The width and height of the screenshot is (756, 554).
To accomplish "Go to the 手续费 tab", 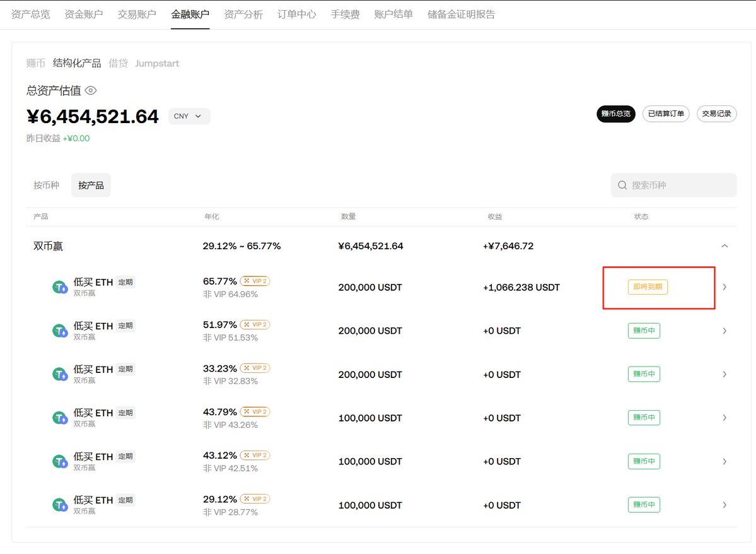I will click(x=346, y=15).
